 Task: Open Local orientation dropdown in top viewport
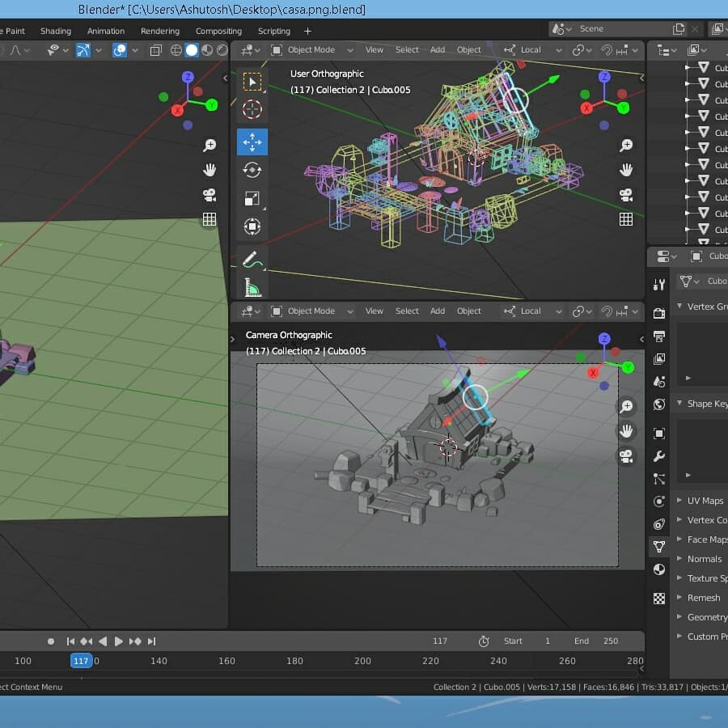(533, 49)
